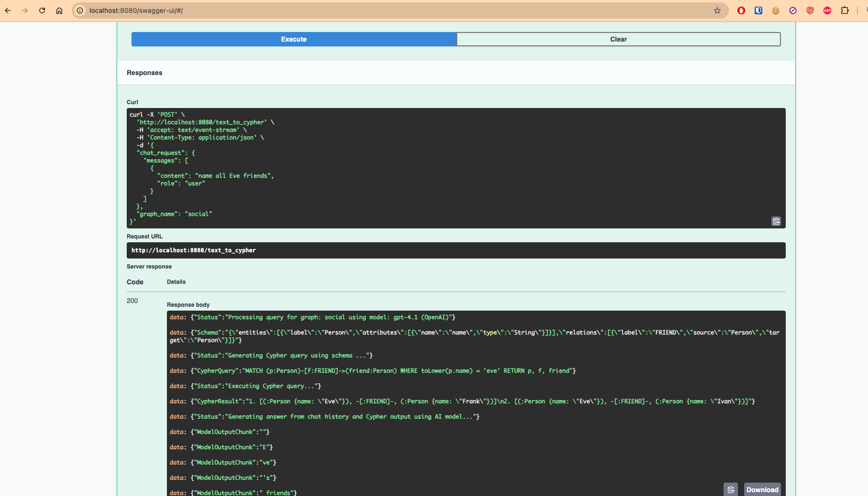Bookmark this page with the star icon
This screenshot has width=868, height=496.
717,11
